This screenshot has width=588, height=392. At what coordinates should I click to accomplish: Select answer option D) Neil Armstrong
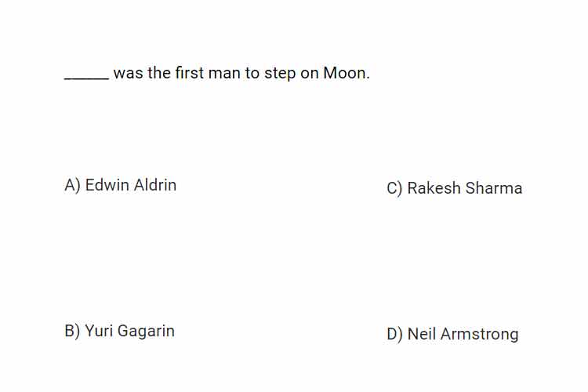point(452,334)
